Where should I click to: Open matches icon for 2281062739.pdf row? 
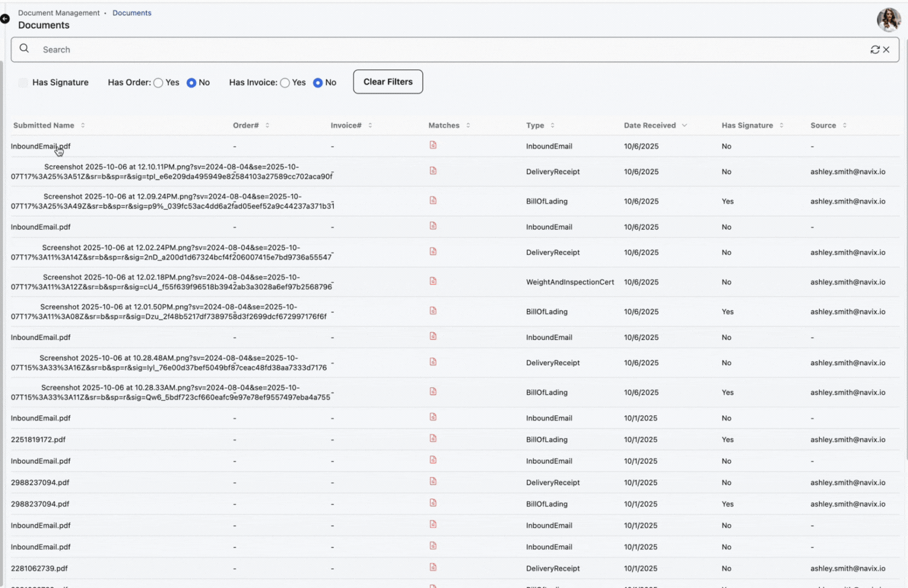click(x=433, y=567)
